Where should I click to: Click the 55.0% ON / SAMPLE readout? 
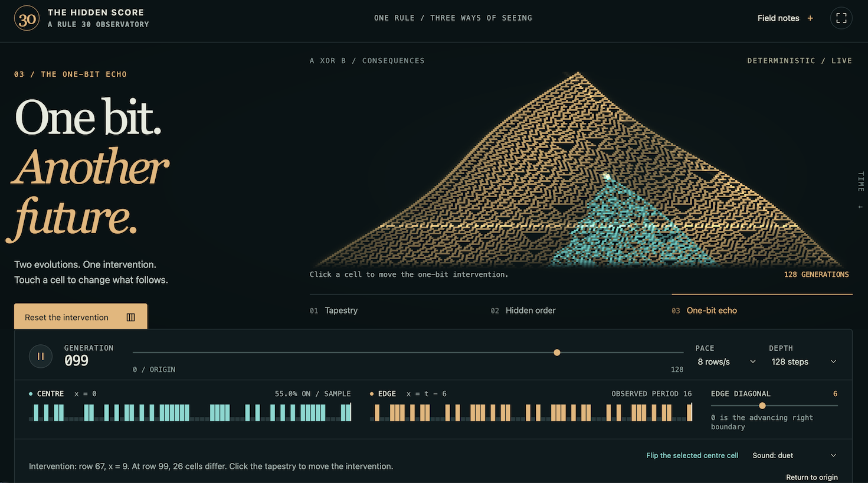313,394
